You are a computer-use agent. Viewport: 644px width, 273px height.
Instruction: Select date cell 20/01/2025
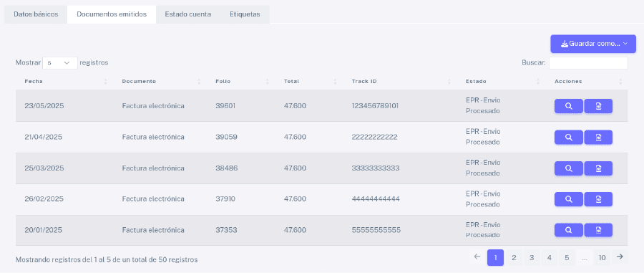tap(44, 230)
